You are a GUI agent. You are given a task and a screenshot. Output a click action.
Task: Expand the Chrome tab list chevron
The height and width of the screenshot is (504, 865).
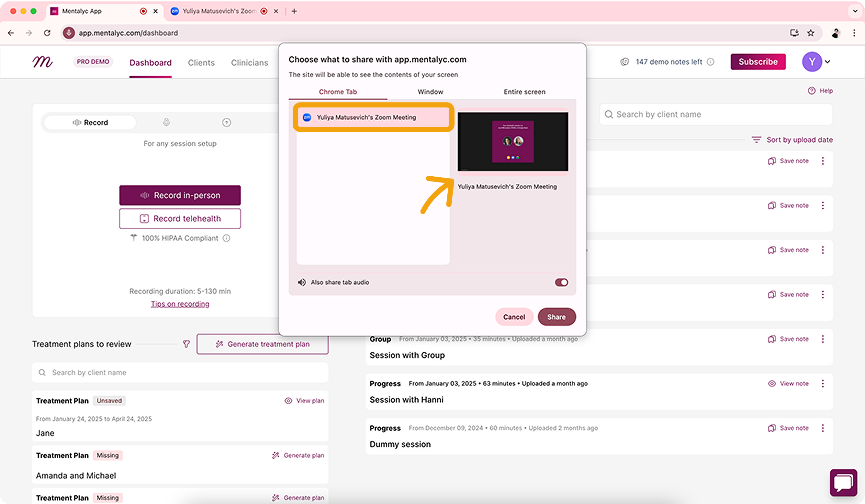click(855, 11)
